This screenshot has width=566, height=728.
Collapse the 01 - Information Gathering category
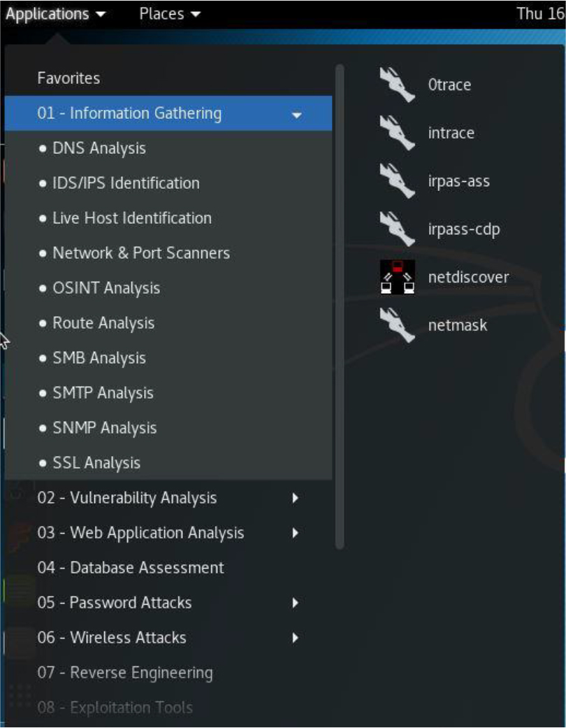[x=297, y=114]
